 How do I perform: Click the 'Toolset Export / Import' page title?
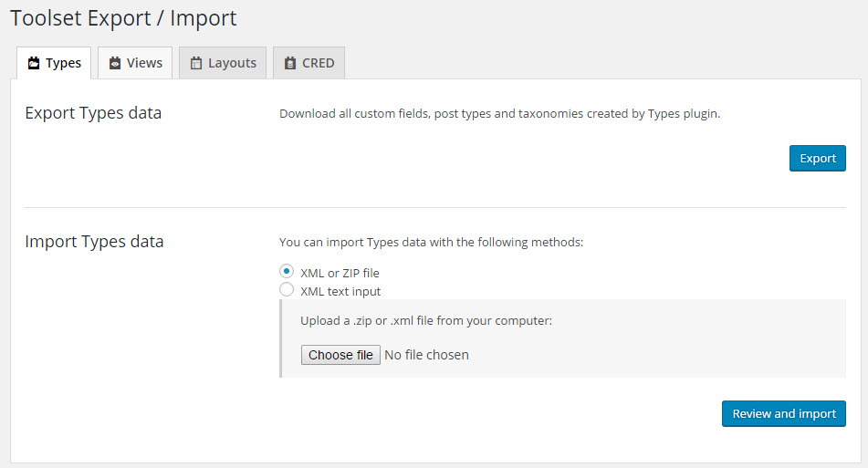tap(123, 18)
